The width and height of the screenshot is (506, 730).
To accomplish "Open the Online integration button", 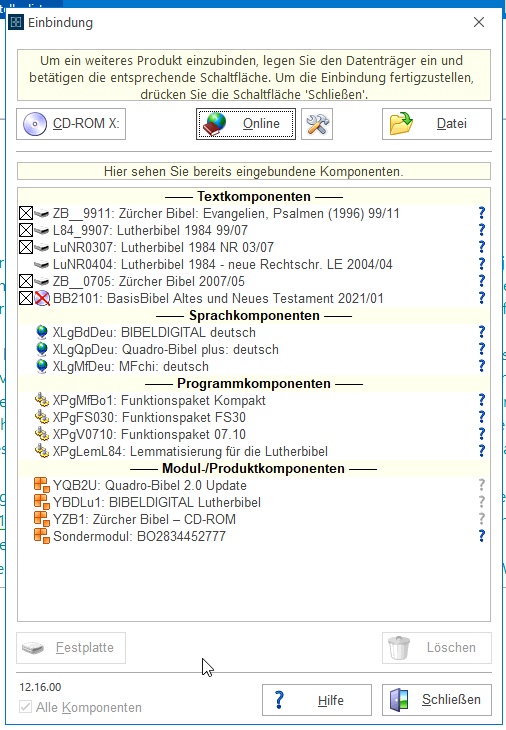I will click(246, 124).
